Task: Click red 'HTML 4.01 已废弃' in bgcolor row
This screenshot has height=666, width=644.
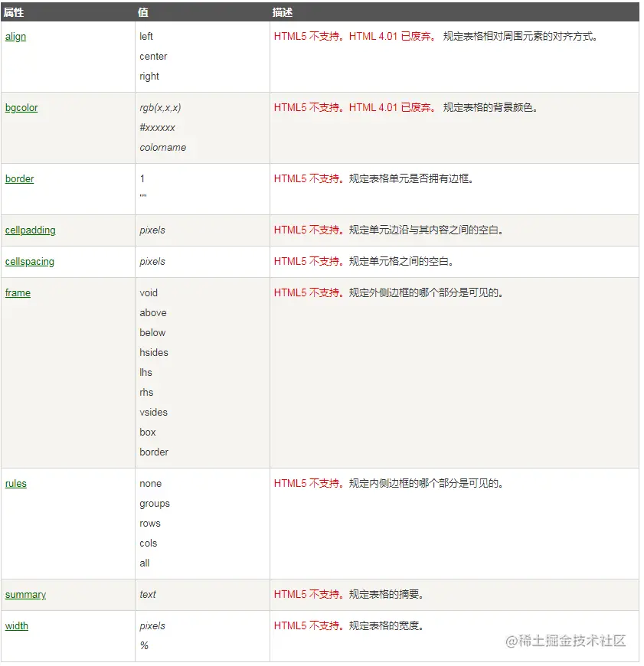Action: tap(390, 108)
